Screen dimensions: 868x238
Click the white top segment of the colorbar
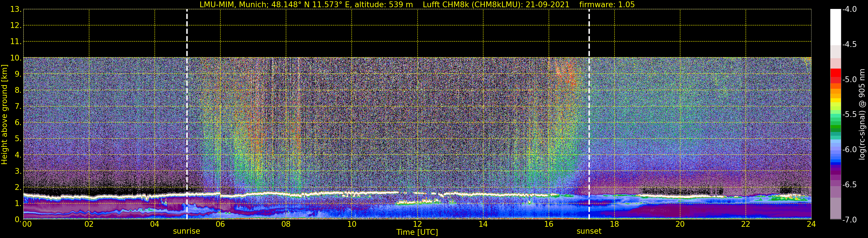836,27
